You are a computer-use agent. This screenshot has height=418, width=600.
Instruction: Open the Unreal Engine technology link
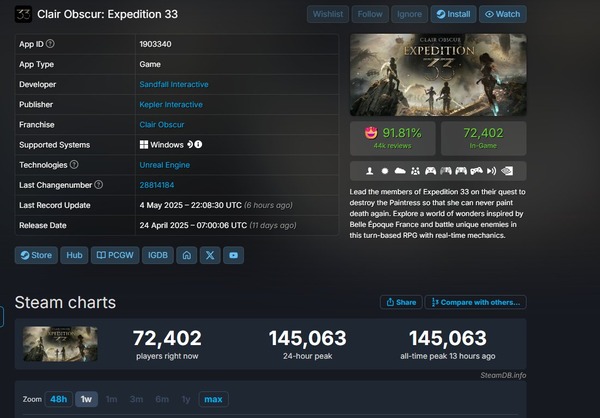point(165,165)
